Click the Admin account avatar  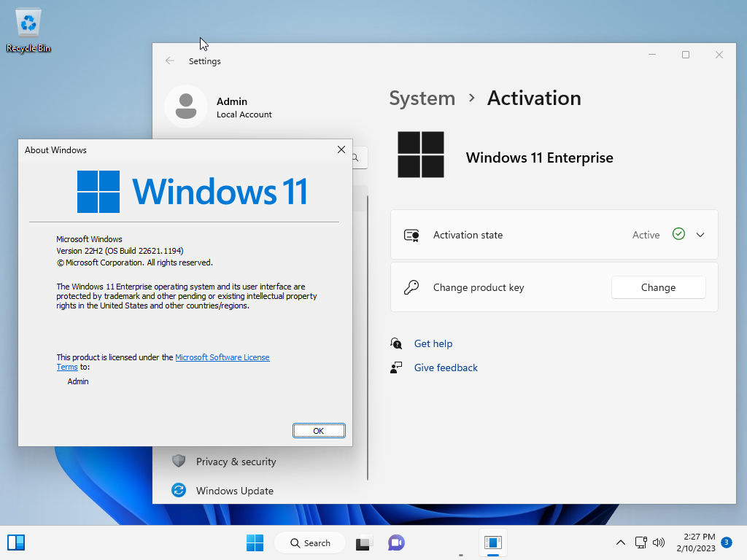point(186,106)
